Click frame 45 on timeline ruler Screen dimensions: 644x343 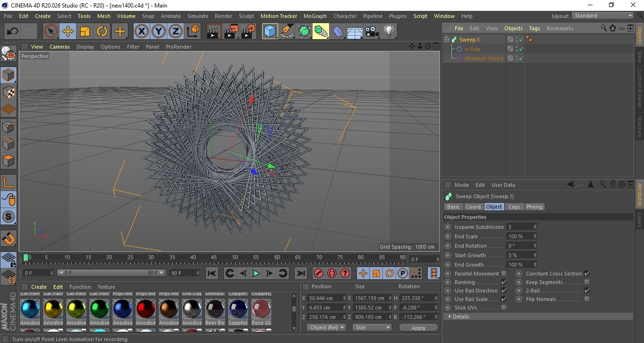tap(214, 258)
